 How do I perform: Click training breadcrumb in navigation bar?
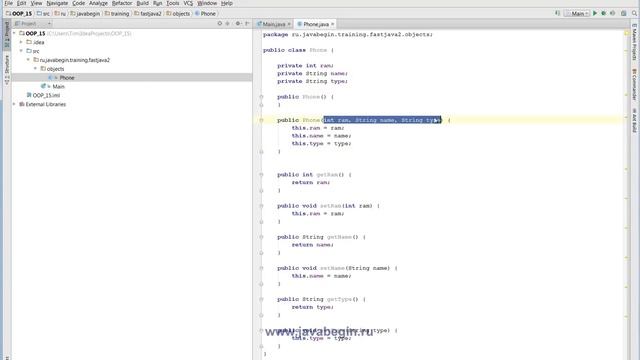click(117, 13)
